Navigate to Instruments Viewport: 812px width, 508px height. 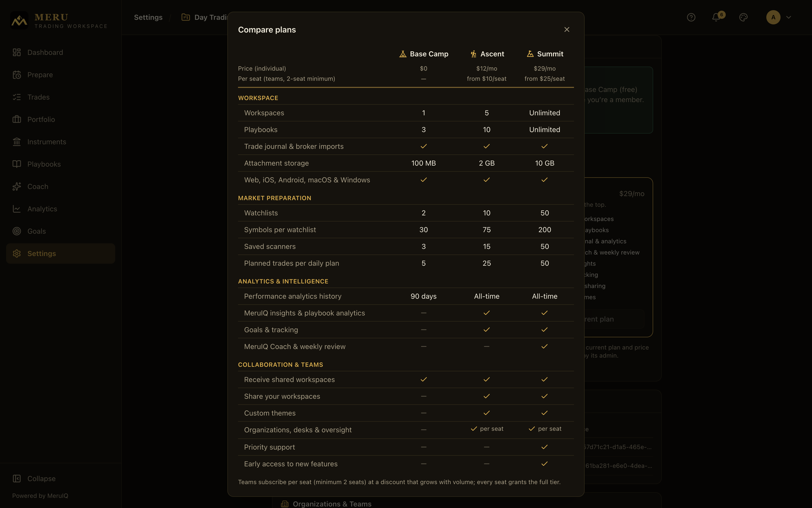click(60, 142)
